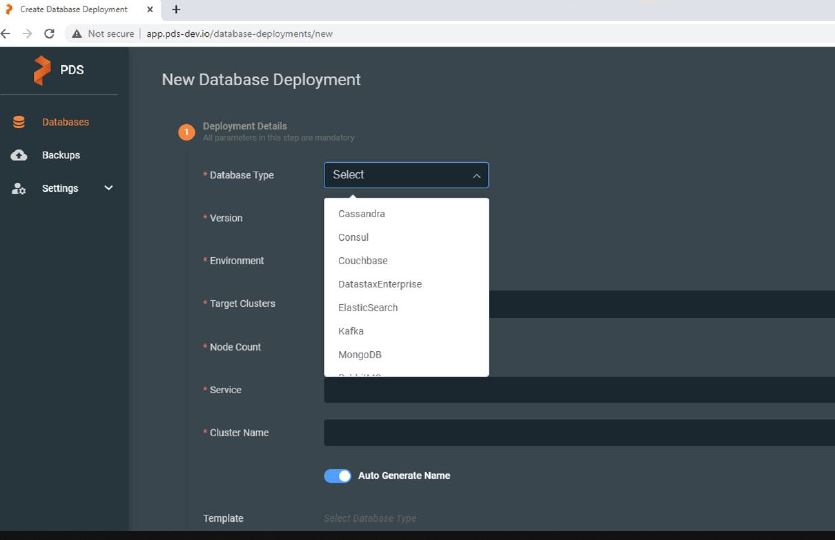The width and height of the screenshot is (835, 540).
Task: Expand the Settings chevron in sidebar
Action: (108, 188)
